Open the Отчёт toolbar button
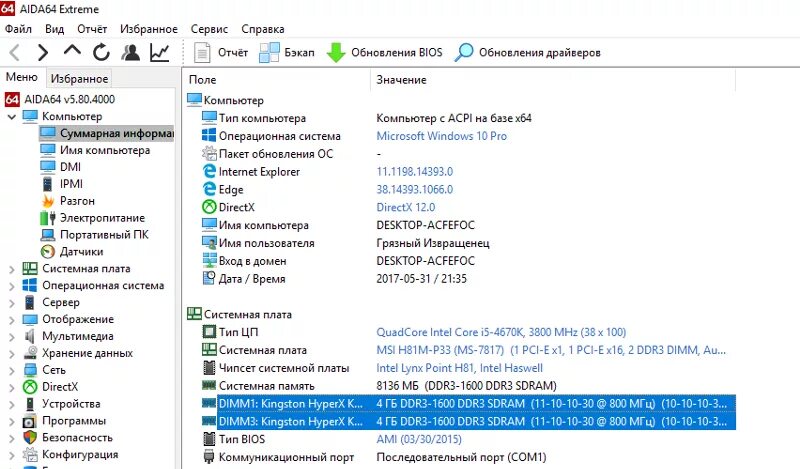Screen dimensions: 800x469 point(220,52)
